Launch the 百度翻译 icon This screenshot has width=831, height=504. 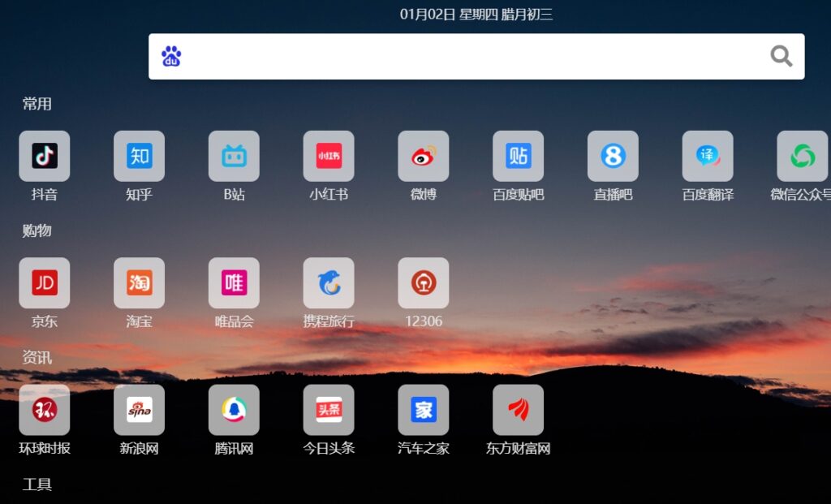(x=708, y=156)
